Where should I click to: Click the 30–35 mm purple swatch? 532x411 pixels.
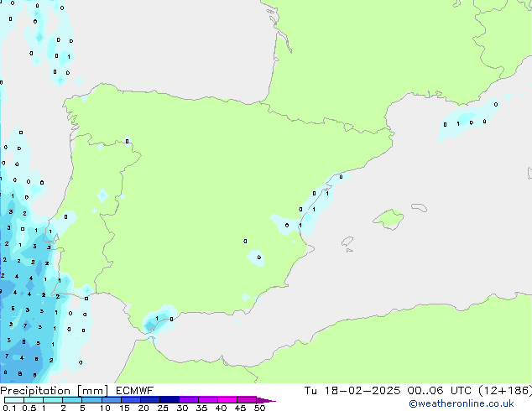188,400
